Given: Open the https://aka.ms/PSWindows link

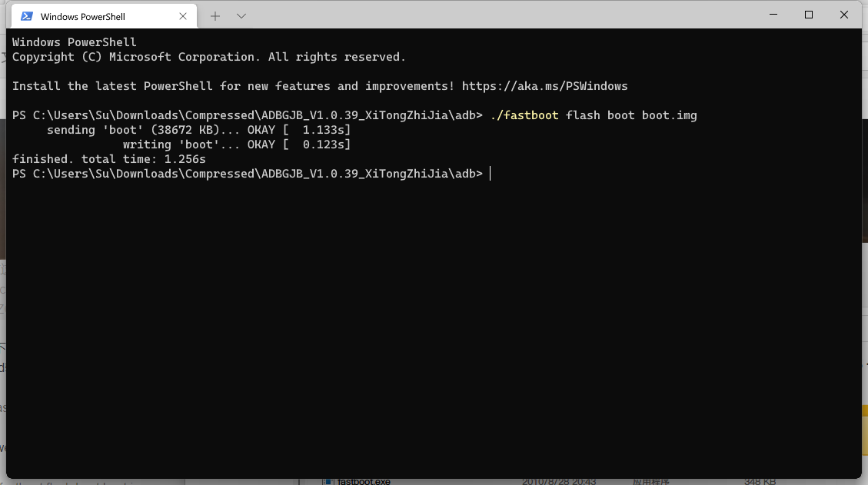Looking at the screenshot, I should coord(545,86).
